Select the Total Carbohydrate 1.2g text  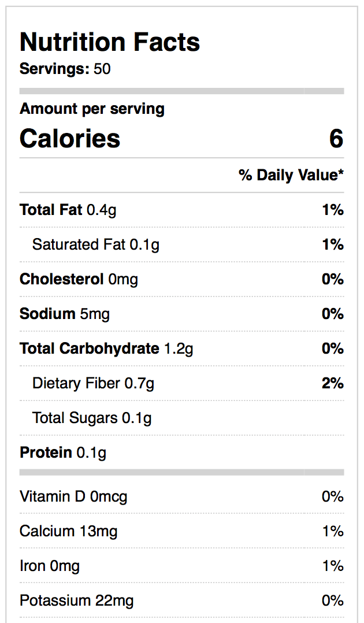pyautogui.click(x=106, y=348)
